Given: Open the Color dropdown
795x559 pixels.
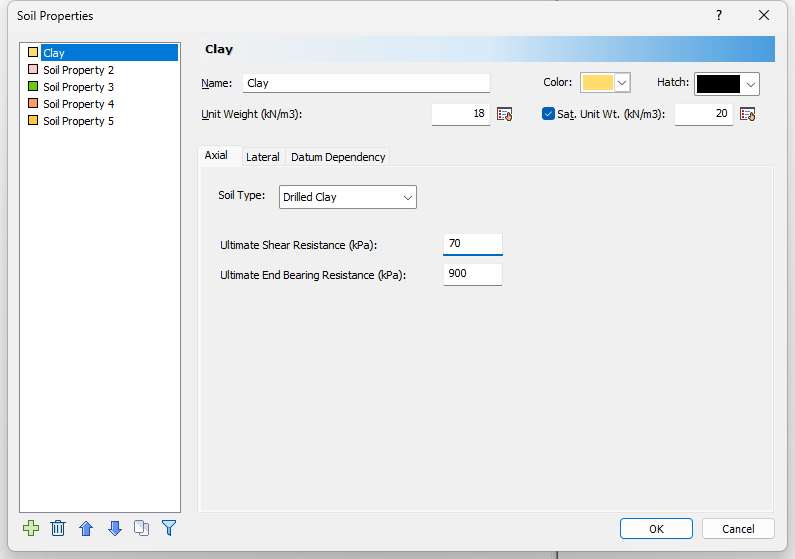Looking at the screenshot, I should [622, 83].
